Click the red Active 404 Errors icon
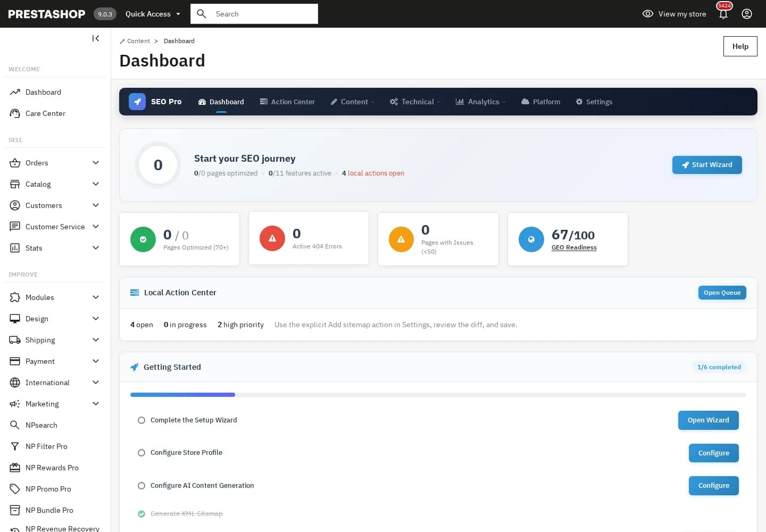 tap(272, 238)
